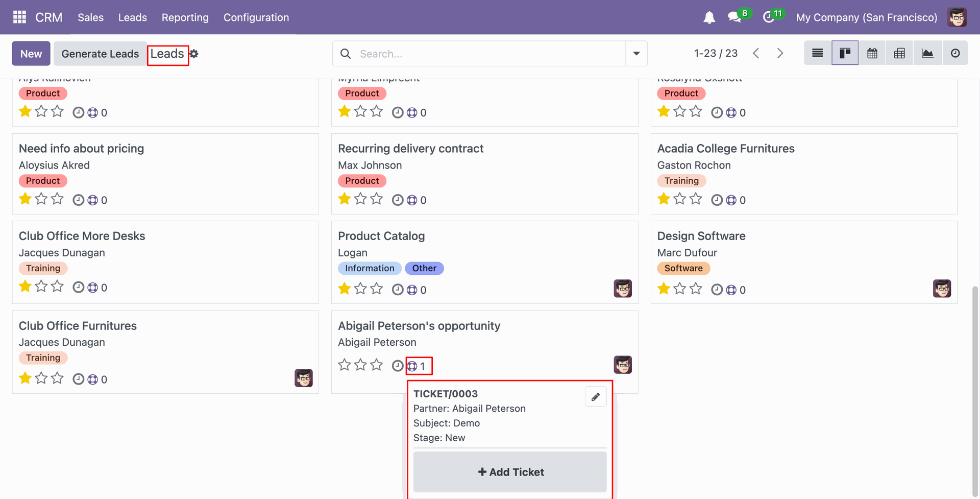Click the Generate Leads button
The height and width of the screenshot is (499, 980).
click(x=100, y=54)
